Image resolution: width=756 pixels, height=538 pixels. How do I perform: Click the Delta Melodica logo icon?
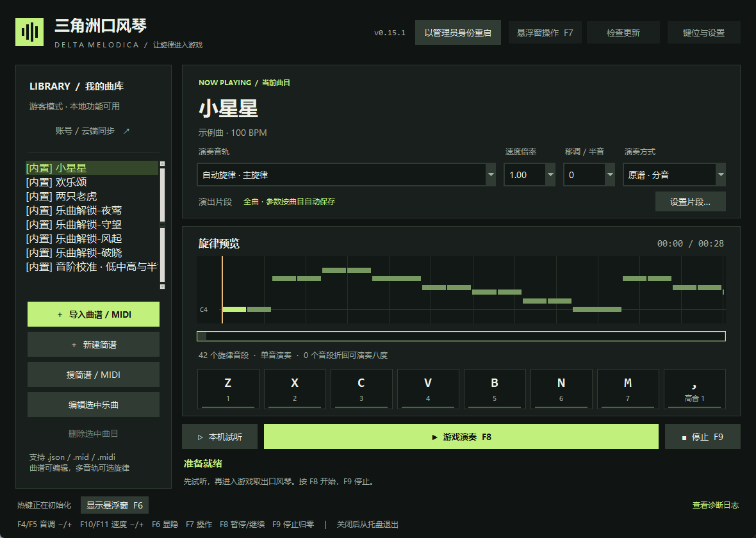click(x=29, y=32)
